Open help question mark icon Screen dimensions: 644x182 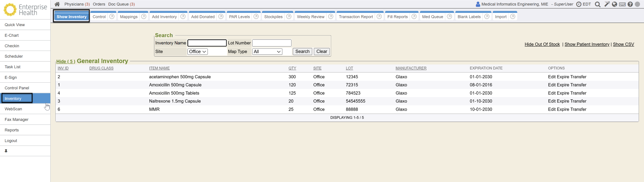click(630, 4)
